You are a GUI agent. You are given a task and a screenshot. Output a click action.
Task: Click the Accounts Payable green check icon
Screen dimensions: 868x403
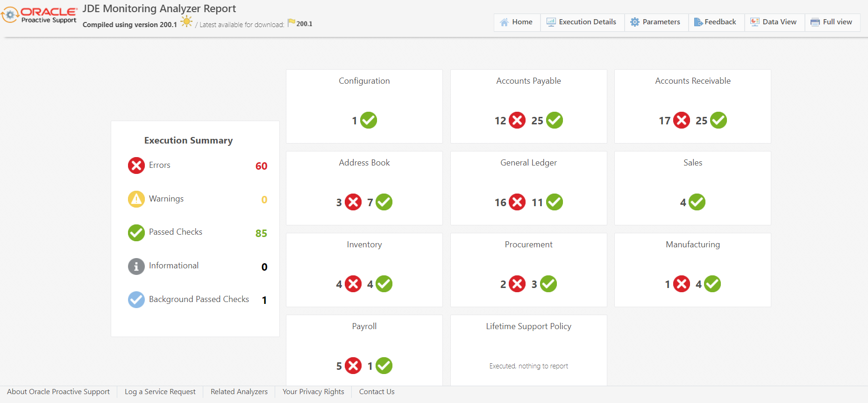point(555,120)
